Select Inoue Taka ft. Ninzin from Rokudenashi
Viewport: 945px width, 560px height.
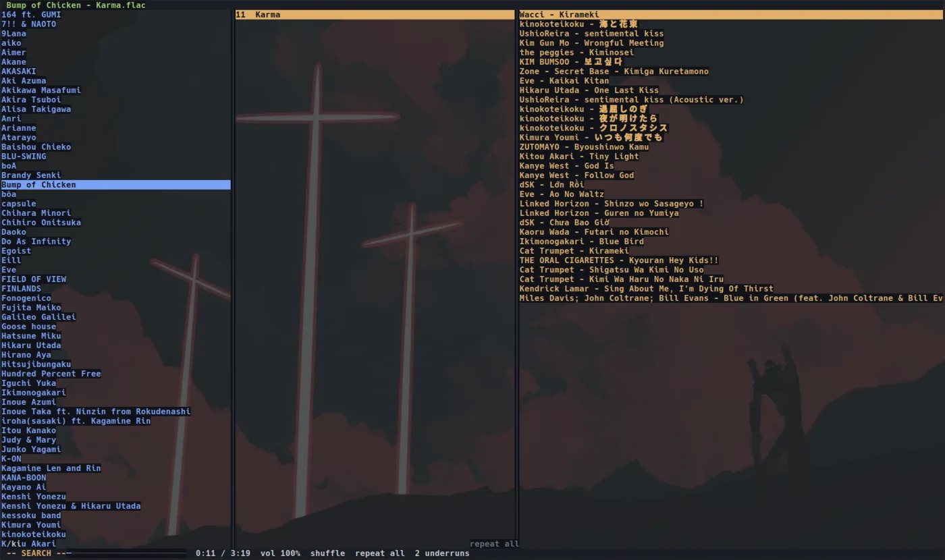point(96,411)
